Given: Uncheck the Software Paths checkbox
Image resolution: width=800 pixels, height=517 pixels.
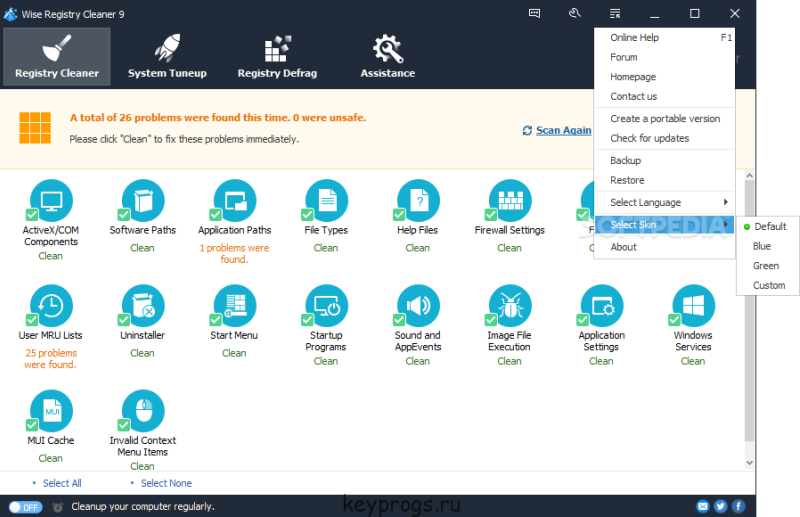Looking at the screenshot, I should 123,214.
